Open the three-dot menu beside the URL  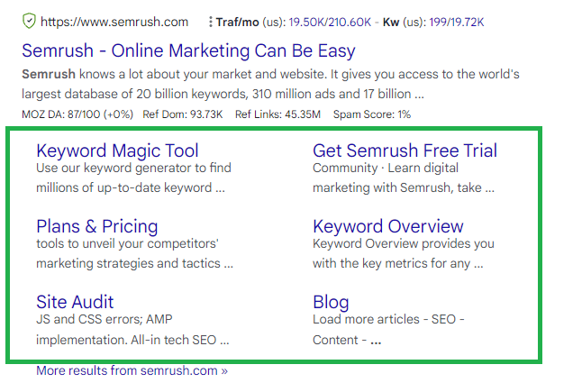click(x=209, y=21)
